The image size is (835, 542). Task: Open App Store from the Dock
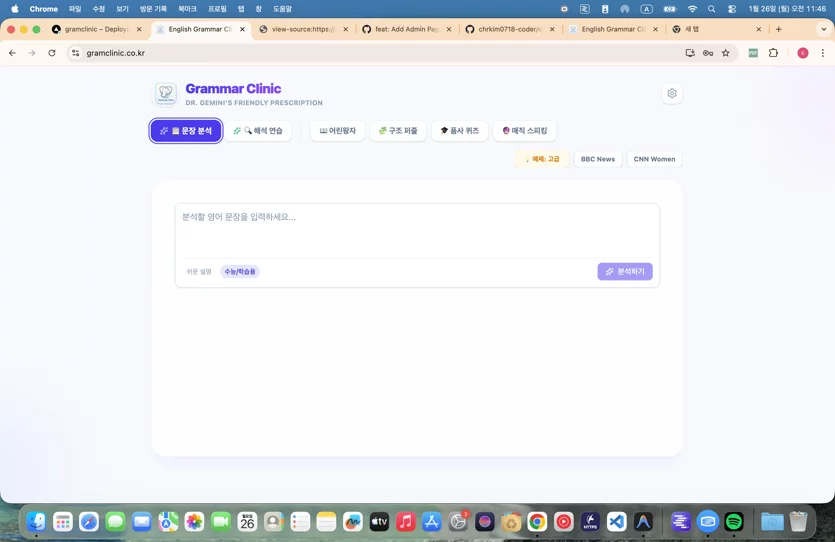431,522
